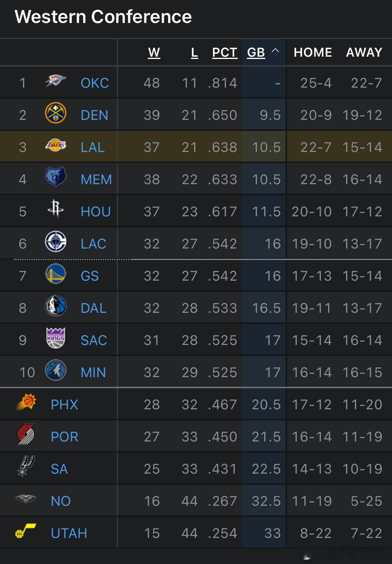Image resolution: width=392 pixels, height=564 pixels.
Task: Sort standings by PCT column header
Action: 225,52
